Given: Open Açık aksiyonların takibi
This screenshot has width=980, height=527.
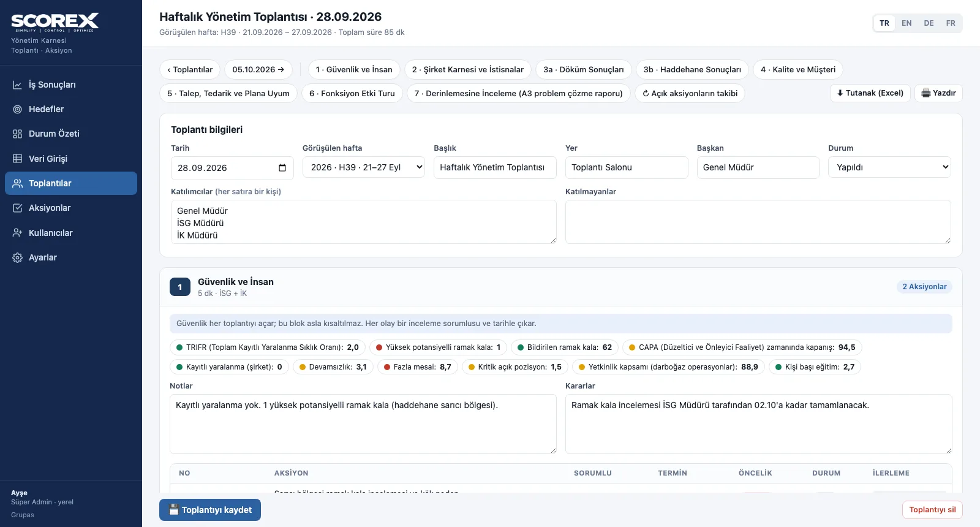Looking at the screenshot, I should 690,93.
